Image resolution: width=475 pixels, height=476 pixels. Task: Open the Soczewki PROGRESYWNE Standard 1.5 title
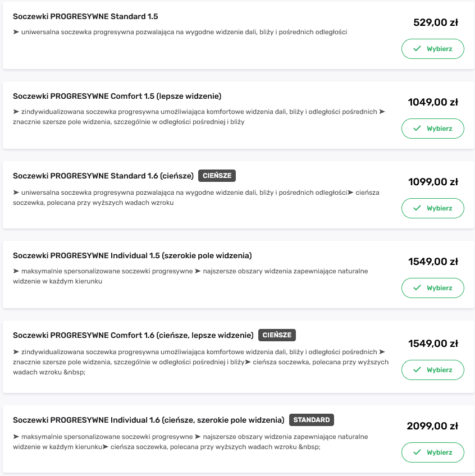[85, 17]
